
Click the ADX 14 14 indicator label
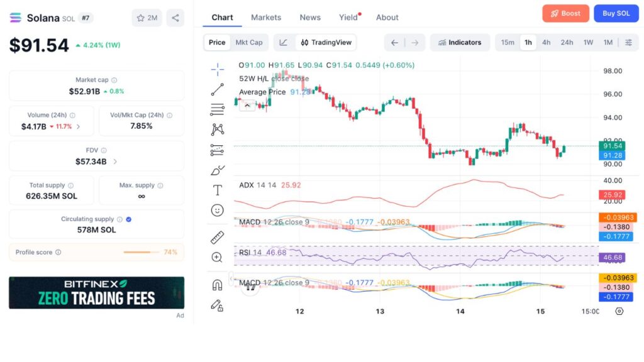point(257,185)
